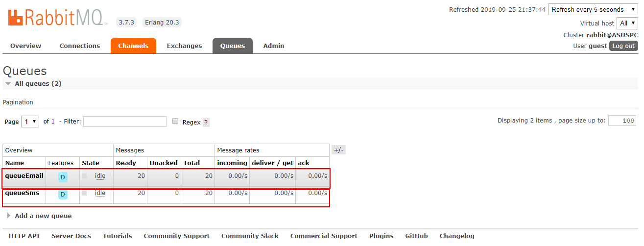Open the Admin tab
The image size is (644, 246).
coord(274,46)
